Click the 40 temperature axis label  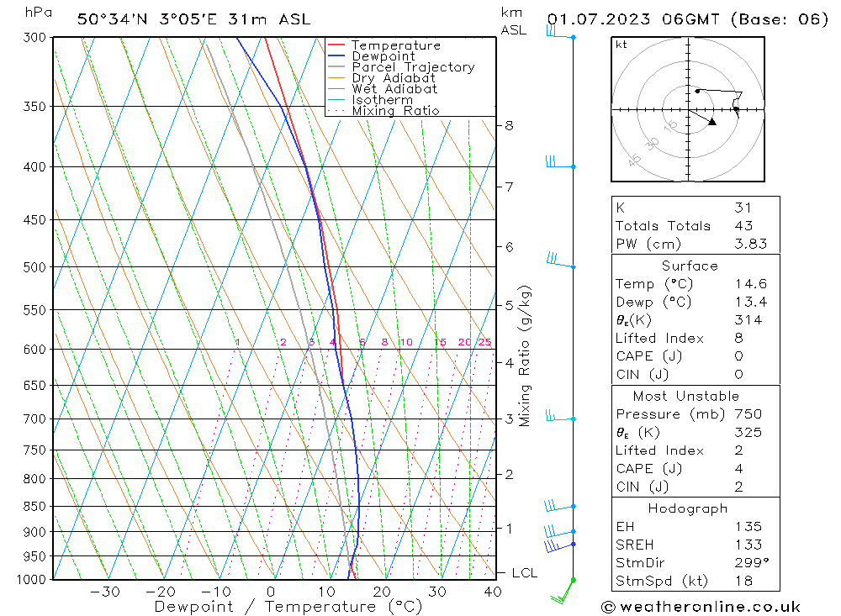pyautogui.click(x=492, y=592)
